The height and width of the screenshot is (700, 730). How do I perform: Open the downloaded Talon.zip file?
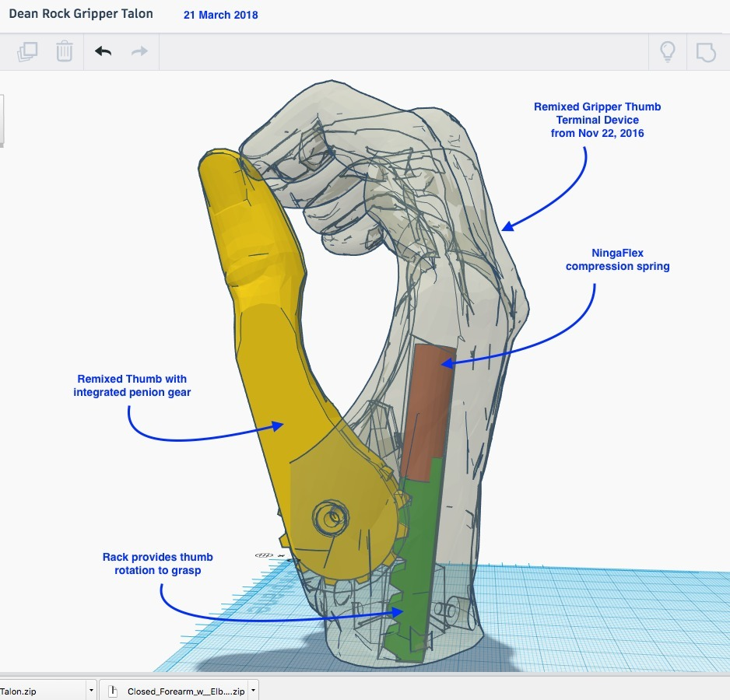click(35, 690)
